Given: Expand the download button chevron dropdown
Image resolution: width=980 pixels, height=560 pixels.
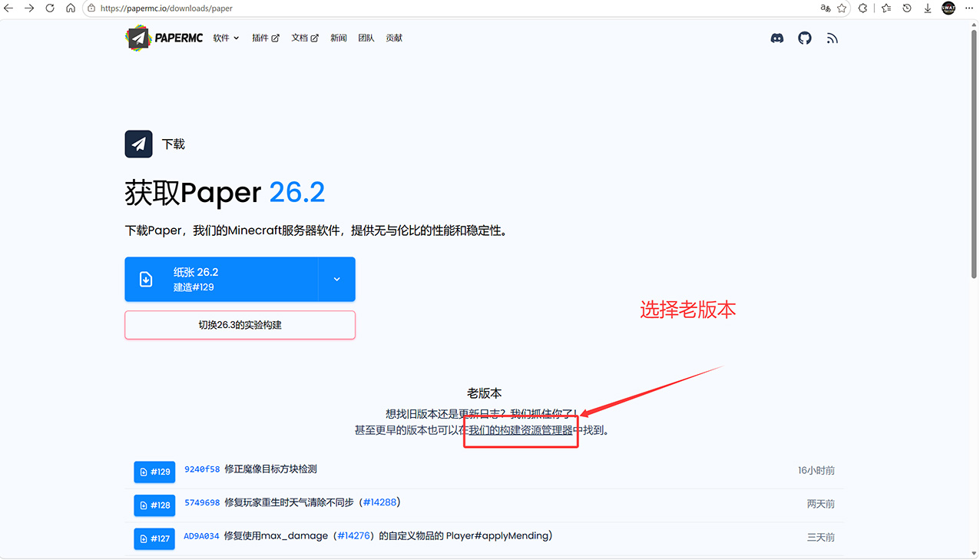Looking at the screenshot, I should [x=336, y=279].
